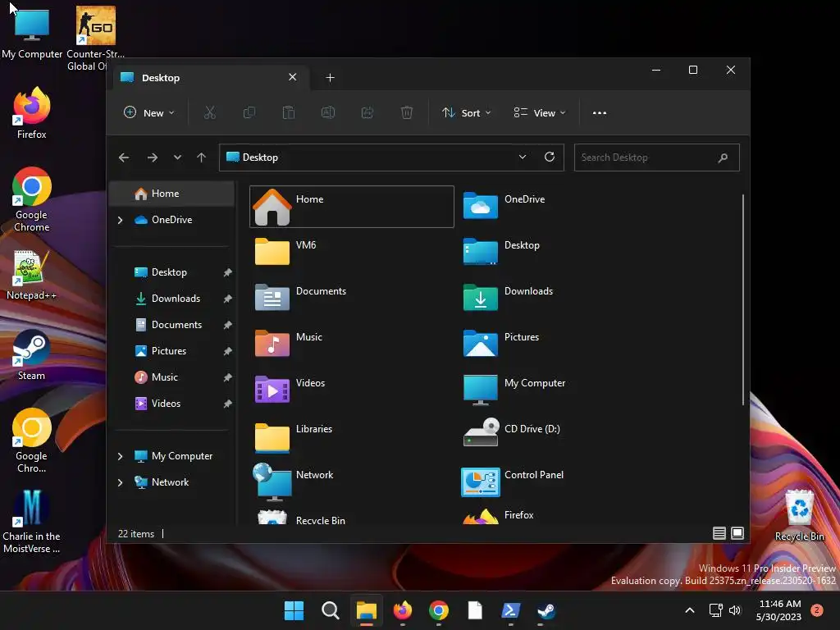Viewport: 840px width, 630px height.
Task: Click the Delete trash icon in toolbar
Action: point(407,112)
